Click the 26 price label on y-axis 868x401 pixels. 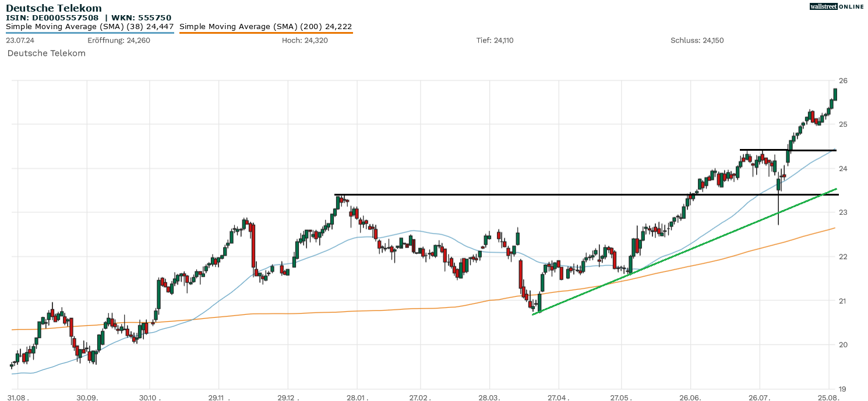[x=842, y=80]
